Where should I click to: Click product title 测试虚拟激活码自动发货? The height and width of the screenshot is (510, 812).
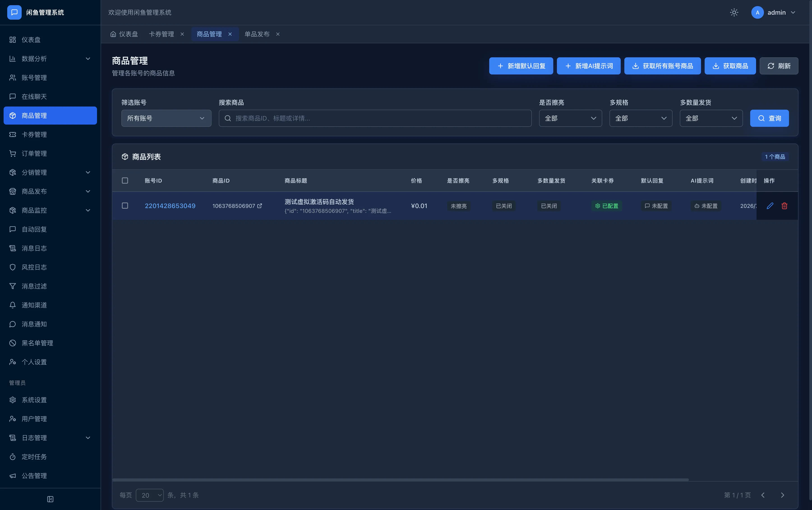point(319,202)
